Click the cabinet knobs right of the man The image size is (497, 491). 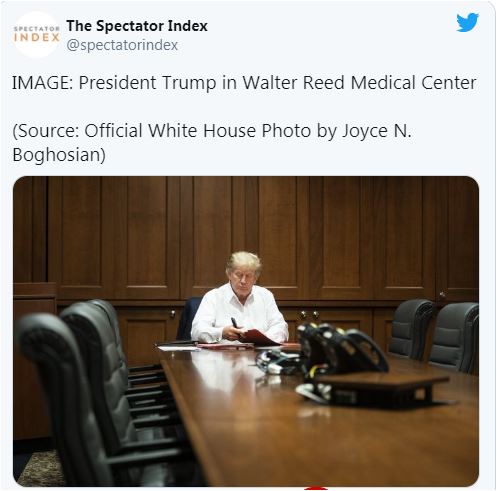tap(309, 314)
